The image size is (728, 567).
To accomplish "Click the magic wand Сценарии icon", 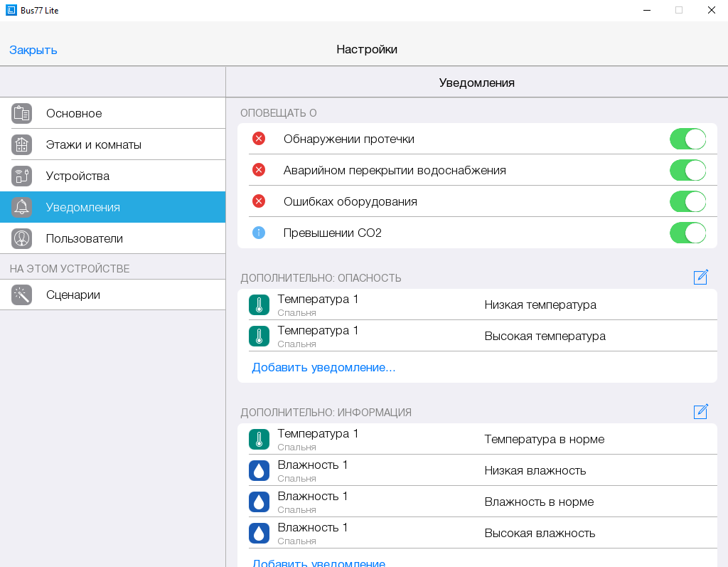I will (22, 295).
